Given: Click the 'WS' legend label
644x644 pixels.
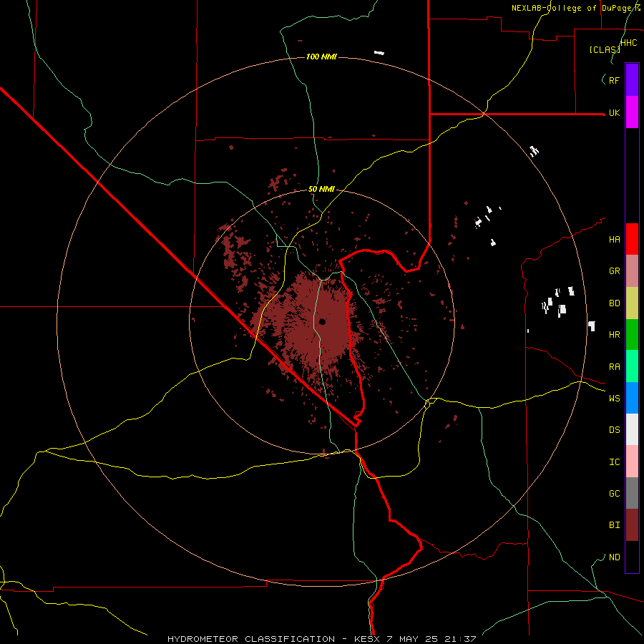Looking at the screenshot, I should click(x=614, y=399).
